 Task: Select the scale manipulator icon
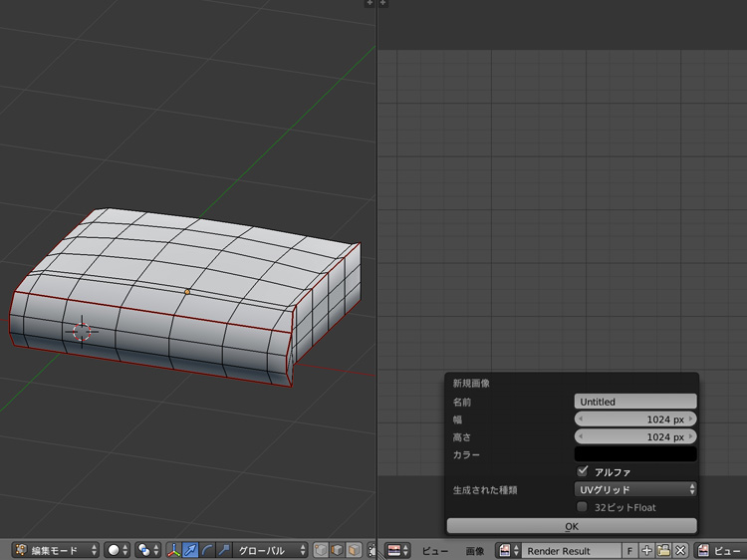pyautogui.click(x=224, y=550)
